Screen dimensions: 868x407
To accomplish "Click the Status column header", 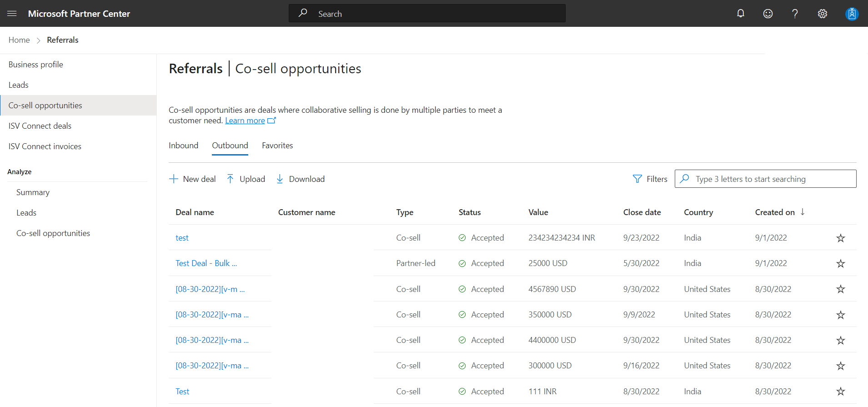I will click(470, 212).
